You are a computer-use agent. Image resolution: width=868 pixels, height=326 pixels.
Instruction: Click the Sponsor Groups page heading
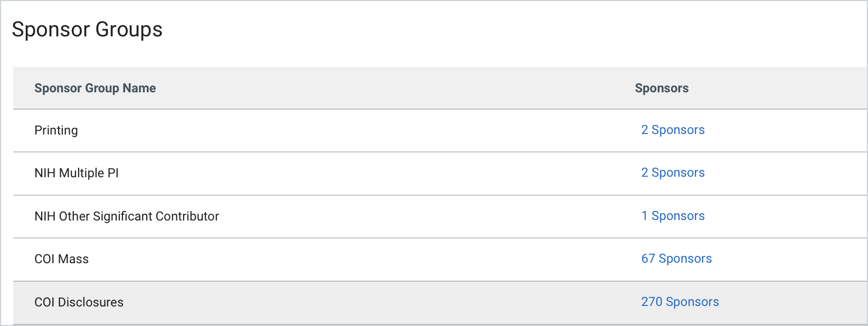click(87, 30)
